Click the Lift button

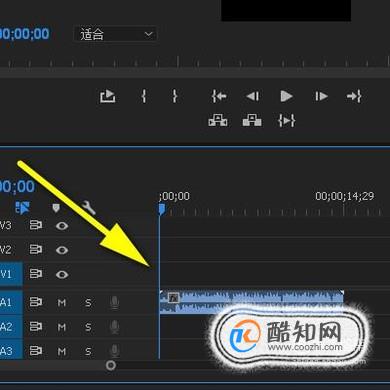218,120
